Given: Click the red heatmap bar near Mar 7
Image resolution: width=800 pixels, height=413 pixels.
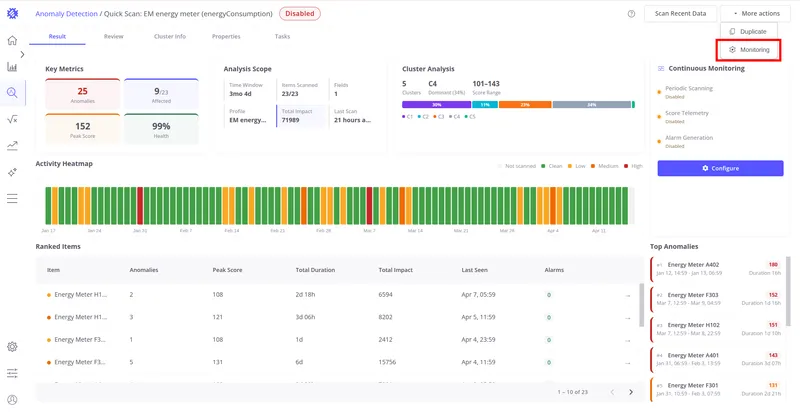Looking at the screenshot, I should point(369,205).
